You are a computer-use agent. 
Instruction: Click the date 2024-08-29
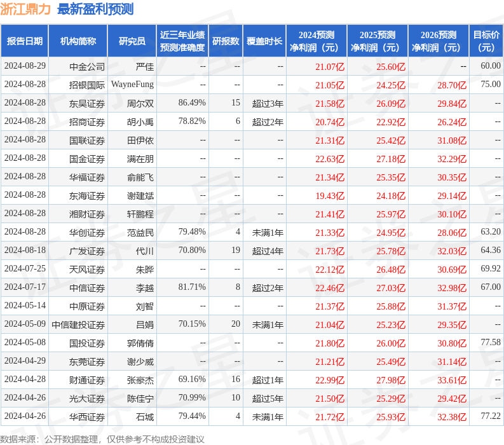coord(25,65)
